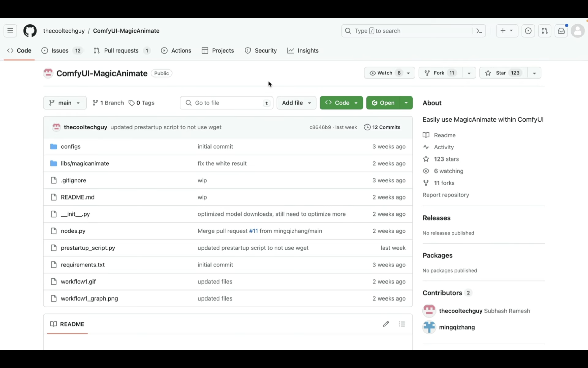Viewport: 588px width, 368px height.
Task: Switch to the Insights tab
Action: 303,51
